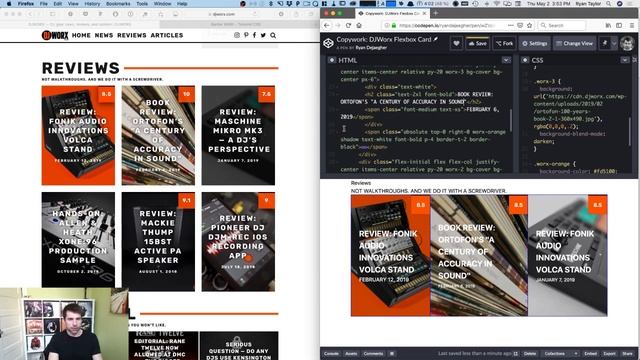
Task: Open the Instagram icon on DJWorx header
Action: [x=237, y=35]
